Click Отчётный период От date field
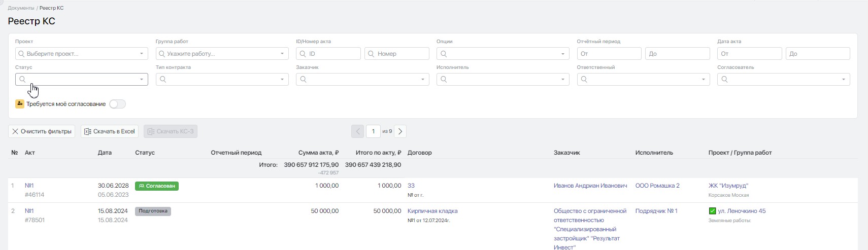The image size is (868, 250). click(609, 54)
